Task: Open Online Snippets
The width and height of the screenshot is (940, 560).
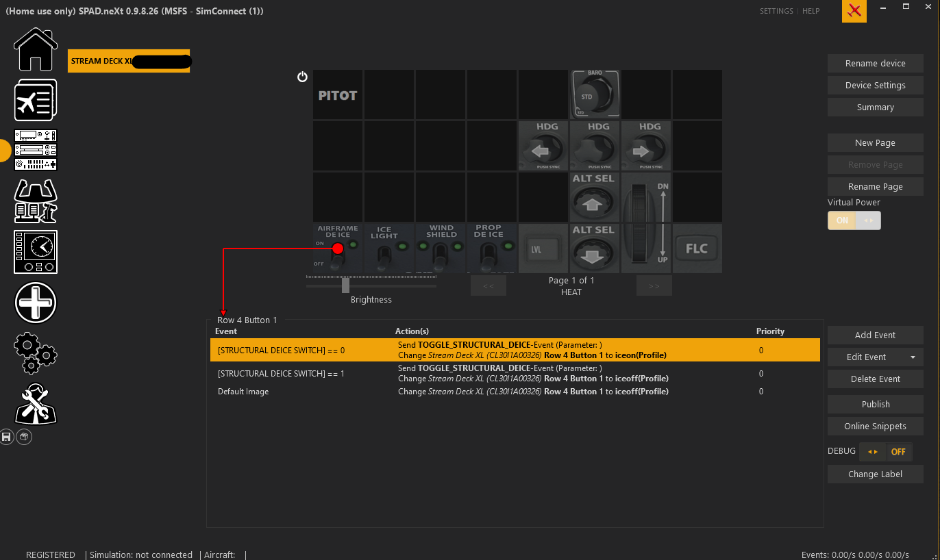Action: coord(876,426)
